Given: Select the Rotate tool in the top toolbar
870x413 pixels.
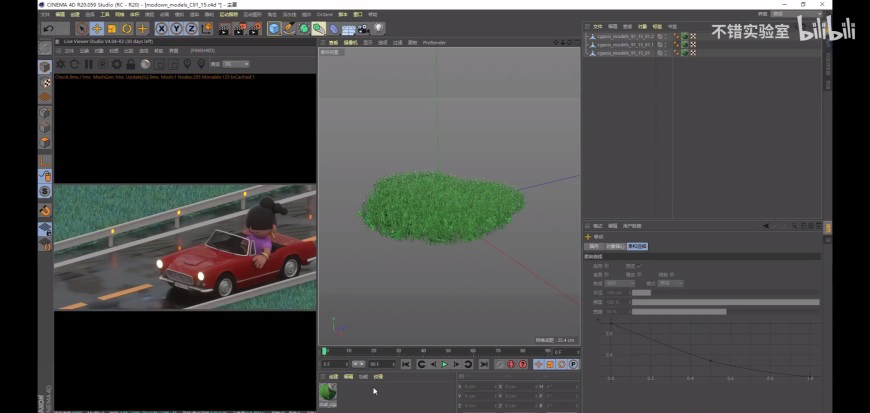Looking at the screenshot, I should 127,28.
